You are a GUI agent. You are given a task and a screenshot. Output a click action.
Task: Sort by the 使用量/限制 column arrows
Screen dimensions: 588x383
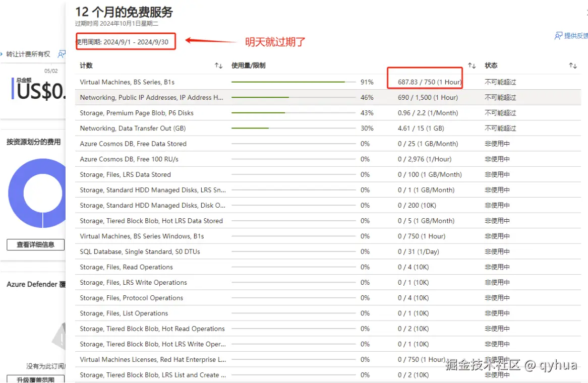coord(472,66)
